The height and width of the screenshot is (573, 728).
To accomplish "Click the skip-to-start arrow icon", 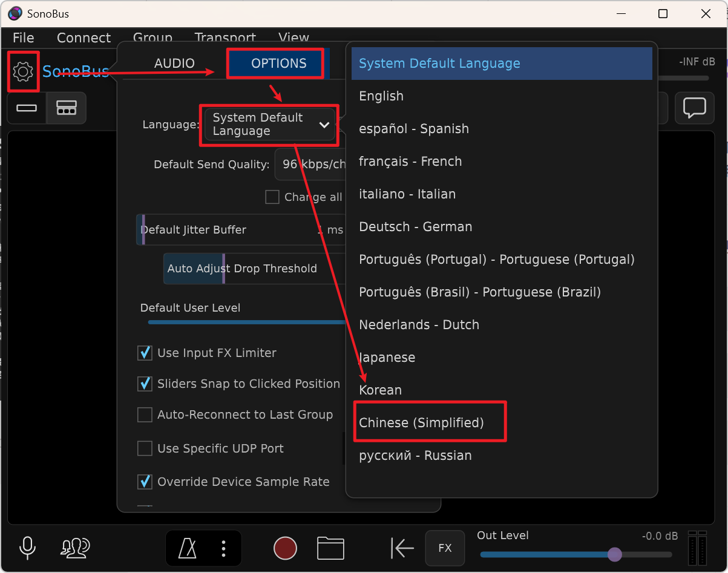I will point(402,548).
